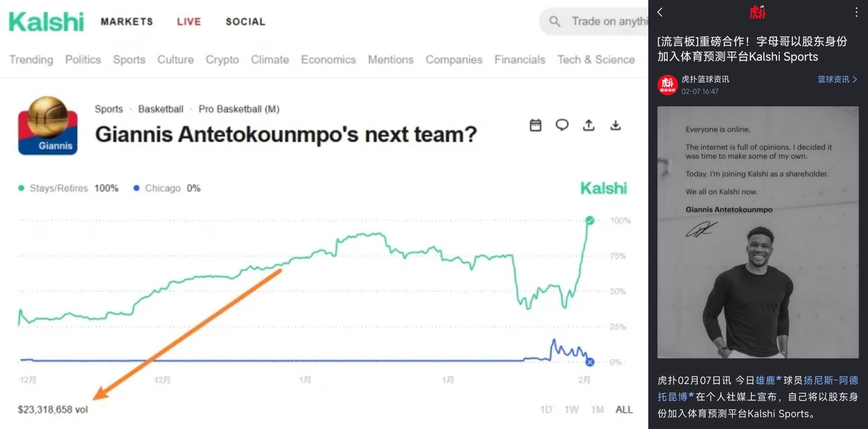Click the Hupu basketball news avatar
The image size is (868, 429).
[x=667, y=85]
